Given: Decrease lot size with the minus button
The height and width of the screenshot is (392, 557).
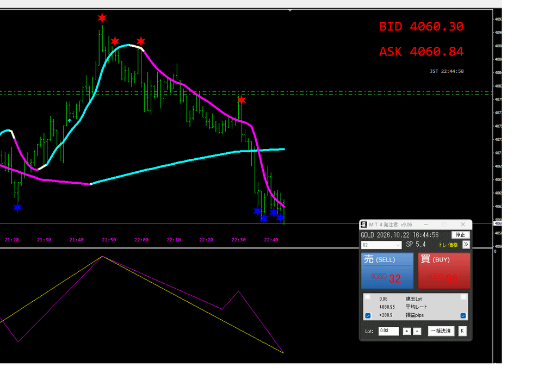Looking at the screenshot, I should [417, 331].
